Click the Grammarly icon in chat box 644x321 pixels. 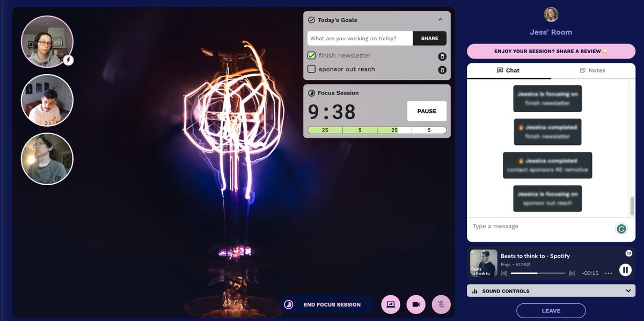(x=621, y=229)
